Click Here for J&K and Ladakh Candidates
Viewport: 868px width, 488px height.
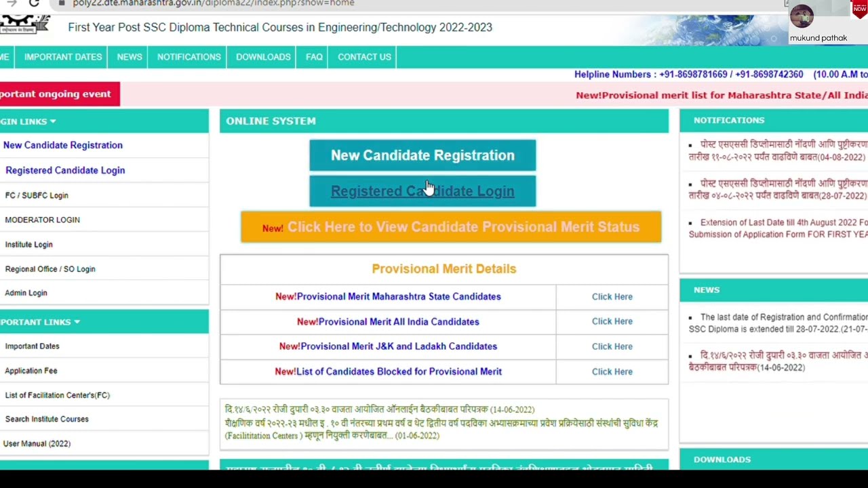612,346
